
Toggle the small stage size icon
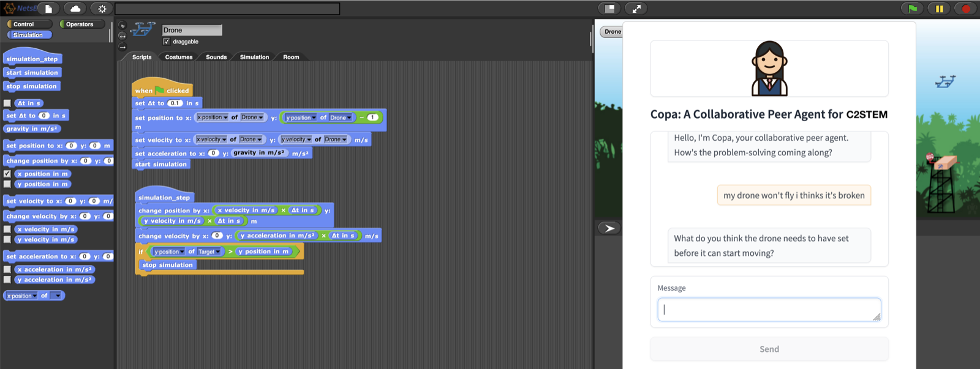[609, 9]
